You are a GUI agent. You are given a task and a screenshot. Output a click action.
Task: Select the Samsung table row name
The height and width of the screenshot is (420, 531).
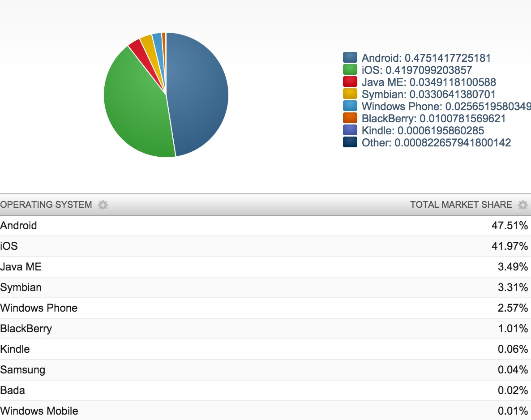[22, 370]
